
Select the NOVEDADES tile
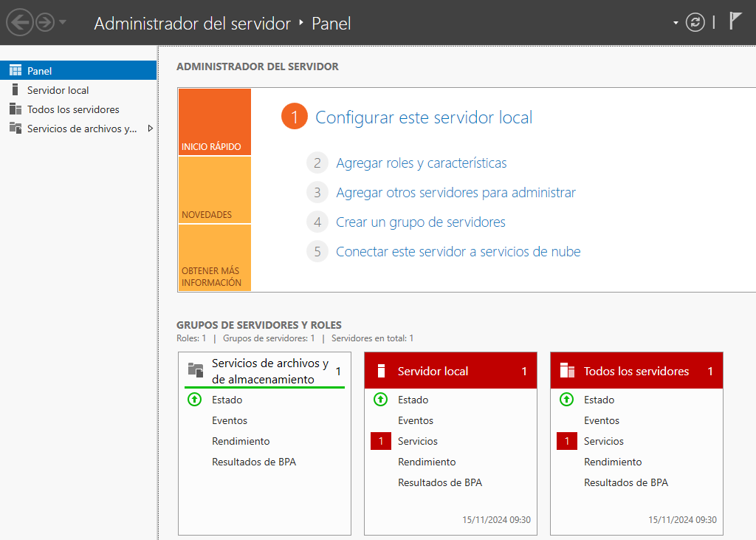[x=215, y=190]
